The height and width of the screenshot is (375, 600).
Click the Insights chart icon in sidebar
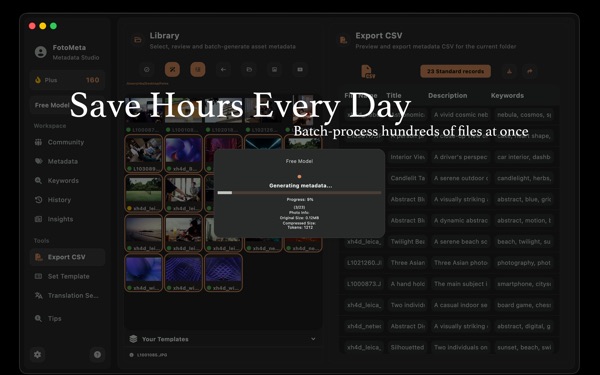click(38, 219)
